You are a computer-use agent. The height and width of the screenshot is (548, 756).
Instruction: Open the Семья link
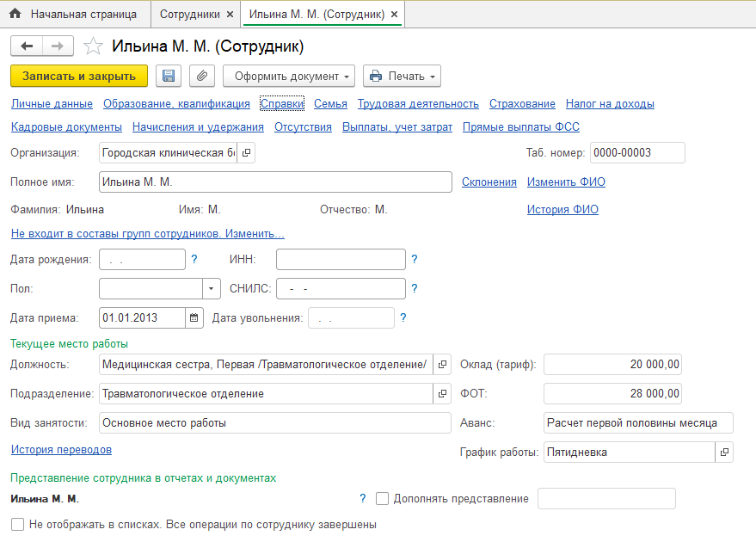(331, 104)
